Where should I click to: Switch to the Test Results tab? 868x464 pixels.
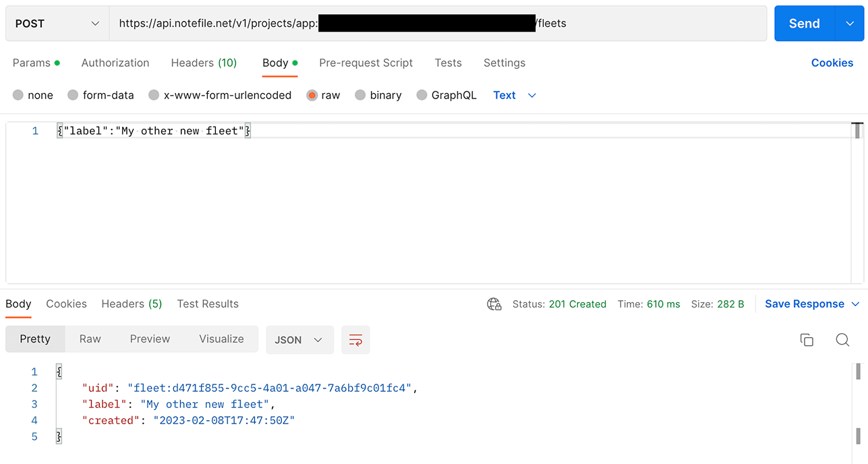point(208,304)
